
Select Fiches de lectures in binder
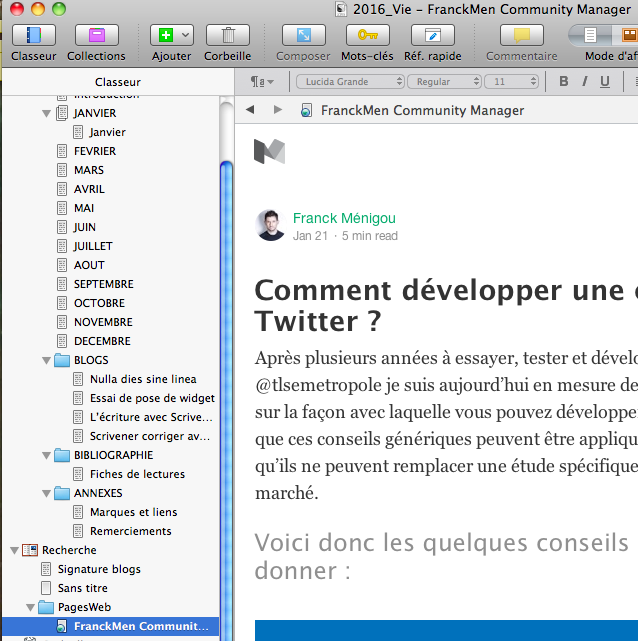click(137, 474)
